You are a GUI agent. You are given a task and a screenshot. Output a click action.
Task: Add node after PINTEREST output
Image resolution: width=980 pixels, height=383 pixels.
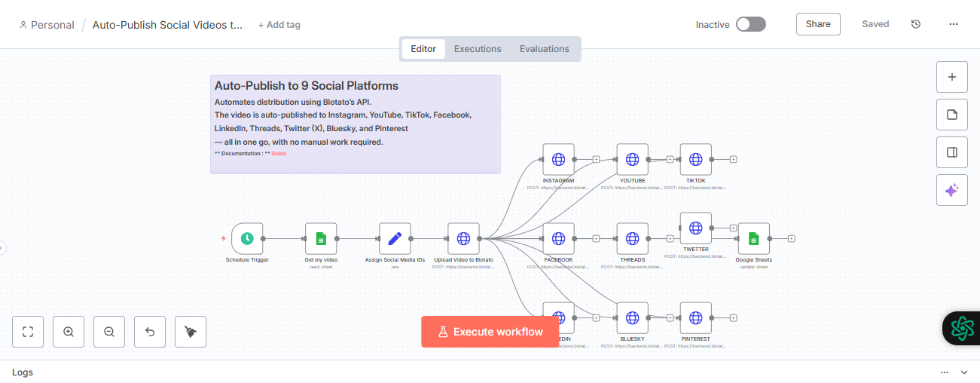(733, 317)
